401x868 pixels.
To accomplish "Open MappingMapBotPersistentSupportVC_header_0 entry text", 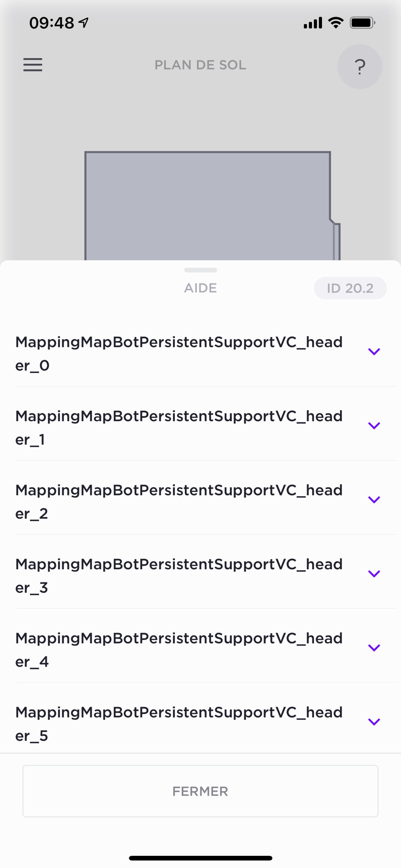I will [x=179, y=354].
